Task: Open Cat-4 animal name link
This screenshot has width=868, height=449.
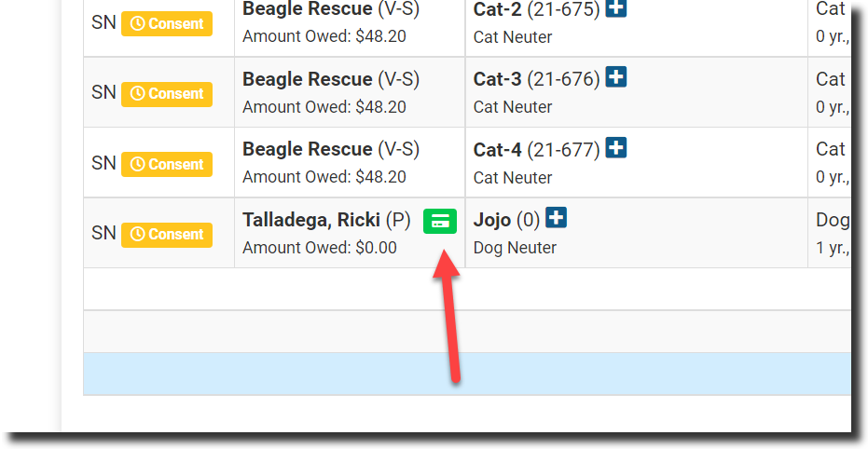Action: tap(497, 149)
